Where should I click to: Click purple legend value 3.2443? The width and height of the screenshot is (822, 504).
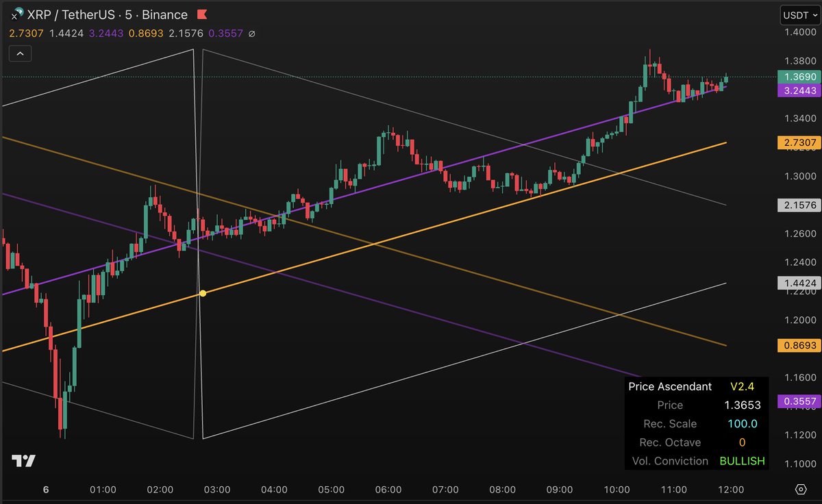point(105,33)
